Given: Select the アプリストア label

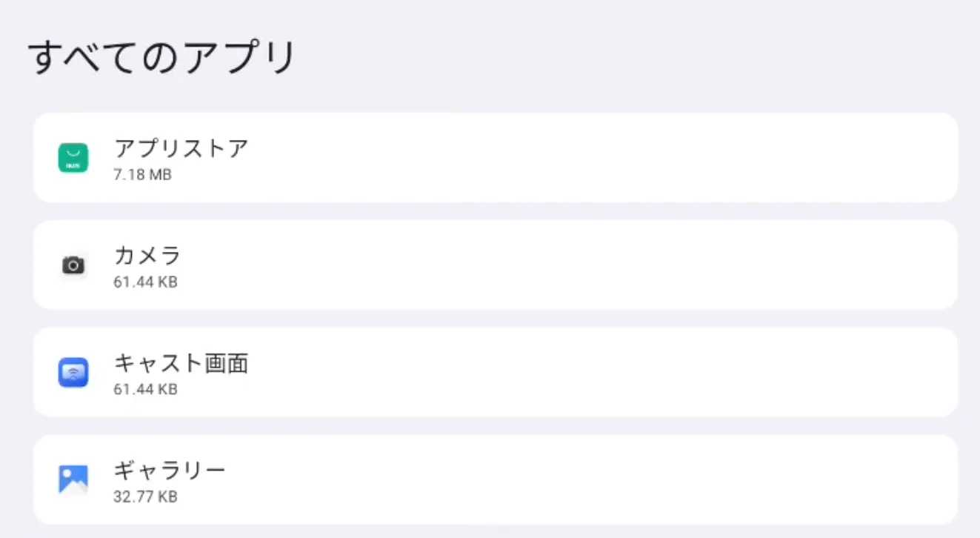Looking at the screenshot, I should click(x=181, y=148).
